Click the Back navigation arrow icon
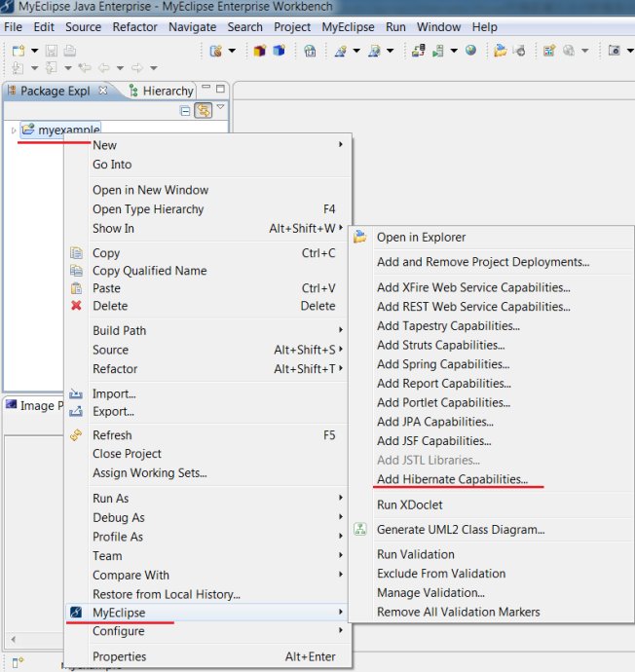This screenshot has width=635, height=672. pyautogui.click(x=104, y=68)
